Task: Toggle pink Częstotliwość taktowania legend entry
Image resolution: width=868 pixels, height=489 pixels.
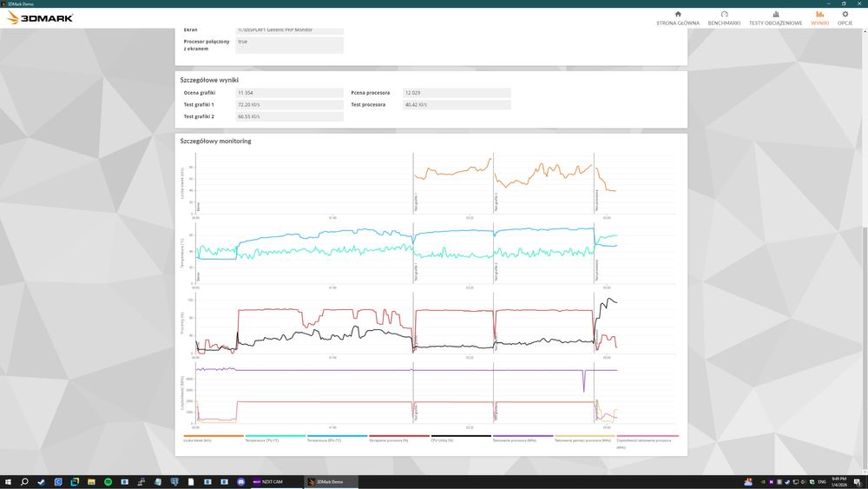Action: click(648, 441)
